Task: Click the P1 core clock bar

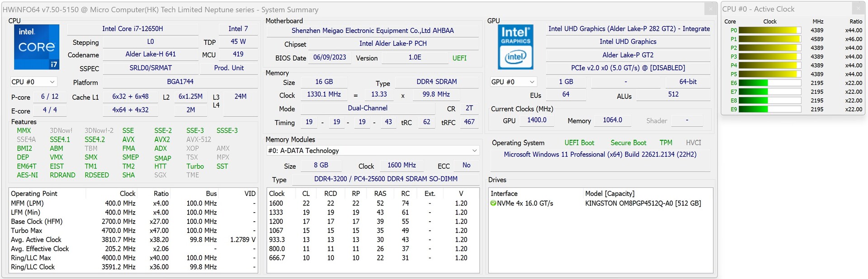Action: tap(769, 39)
